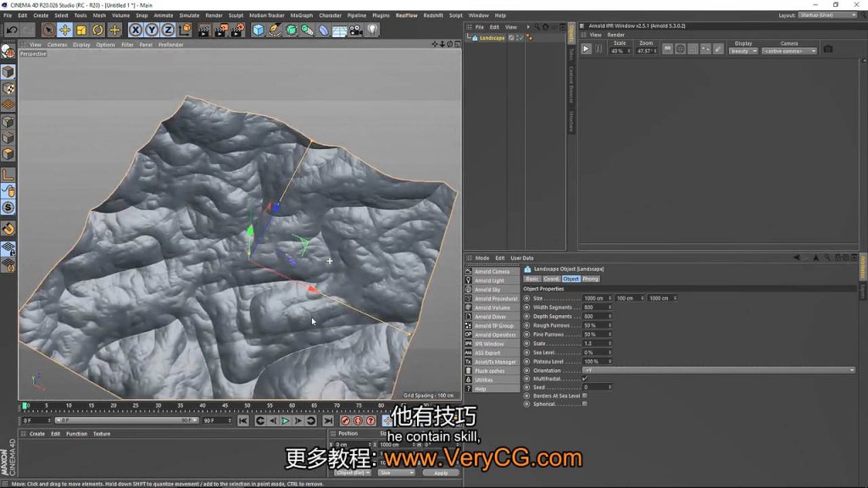868x488 pixels.
Task: Play the timeline animation forward
Action: coord(285,421)
